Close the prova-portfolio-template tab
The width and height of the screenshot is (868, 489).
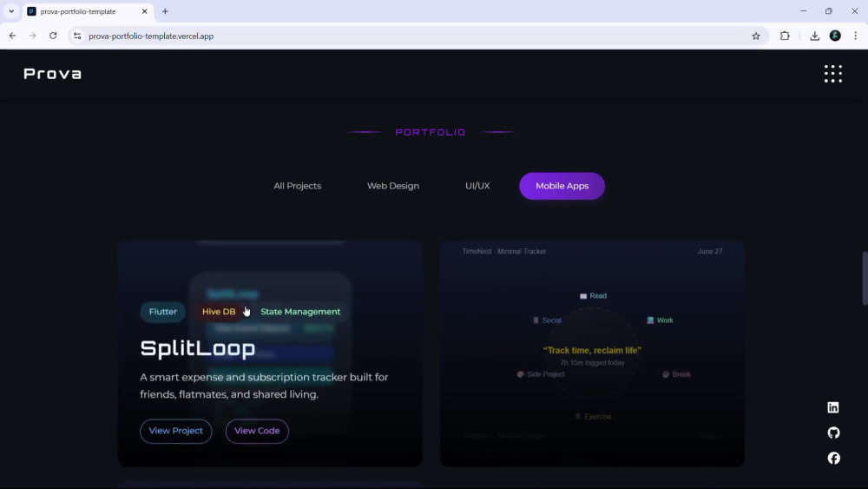click(x=144, y=11)
